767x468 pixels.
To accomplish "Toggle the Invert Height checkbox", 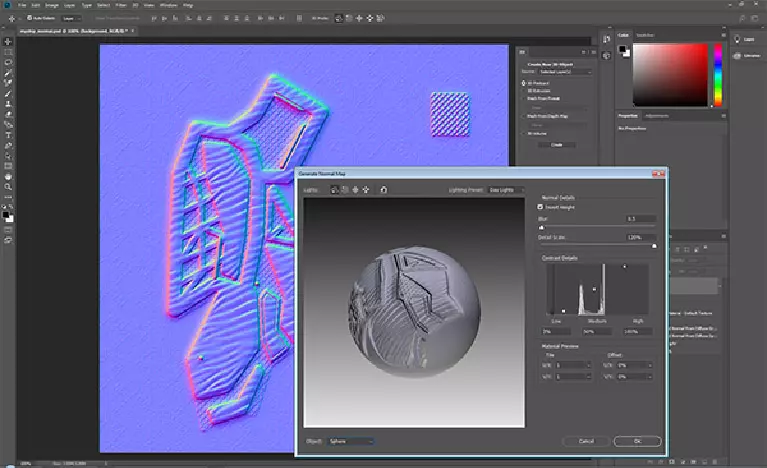I will pyautogui.click(x=541, y=207).
